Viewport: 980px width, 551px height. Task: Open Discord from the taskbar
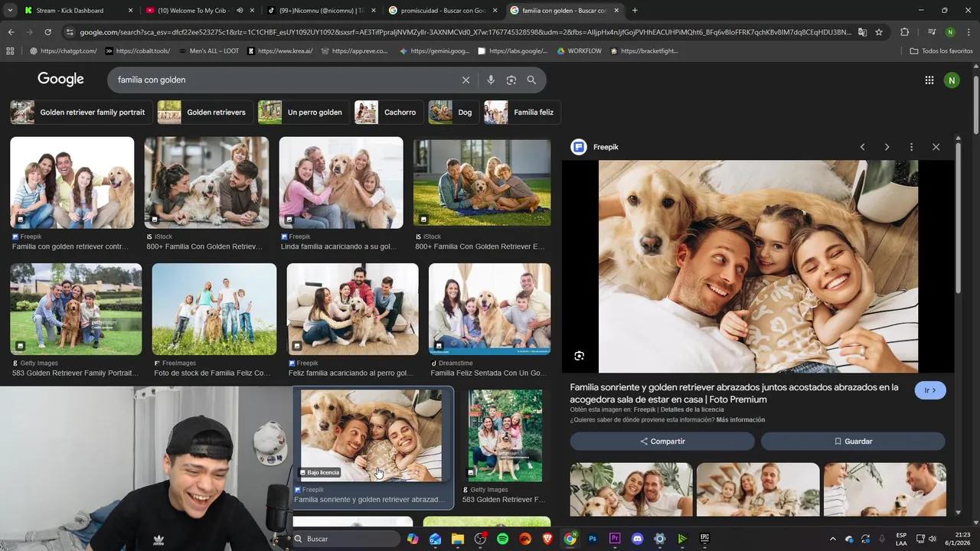[x=637, y=539]
